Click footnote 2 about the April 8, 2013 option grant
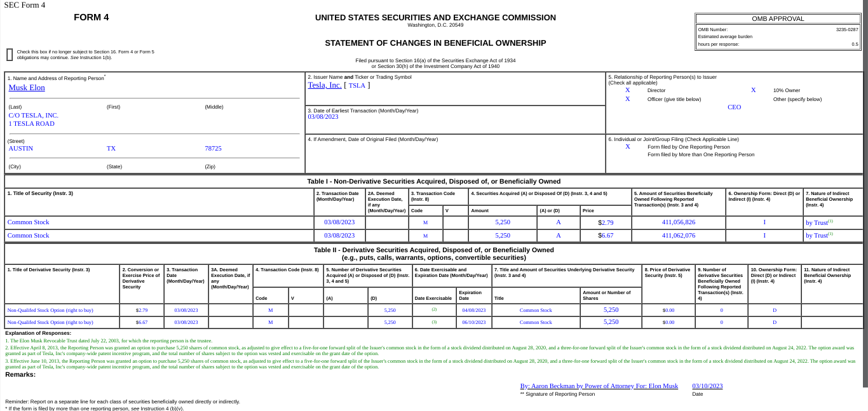This screenshot has width=868, height=411. pyautogui.click(x=430, y=351)
